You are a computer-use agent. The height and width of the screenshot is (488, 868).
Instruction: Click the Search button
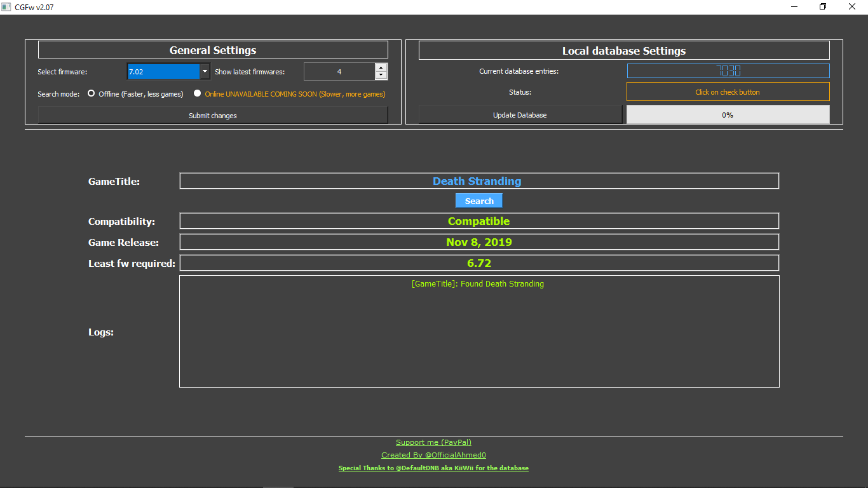pos(479,201)
